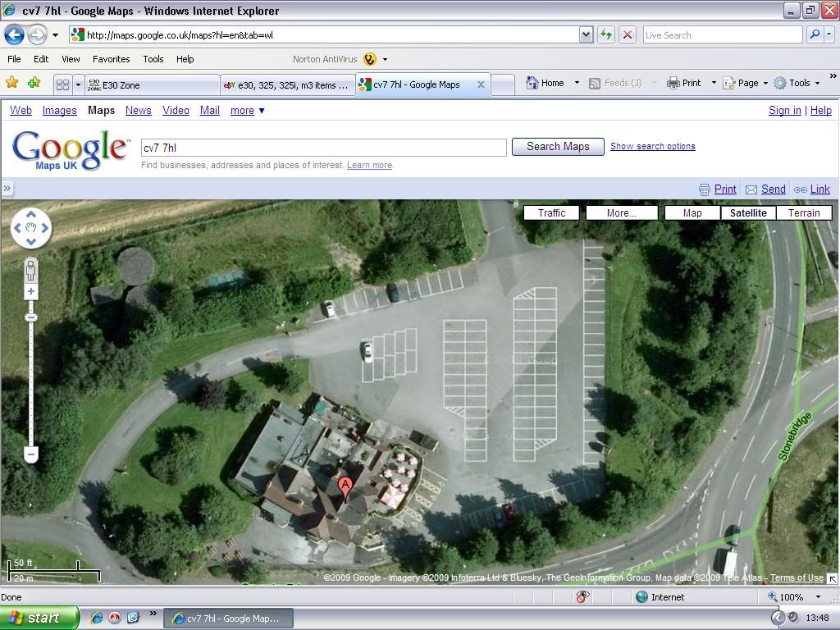840x630 pixels.
Task: Switch to Satellite map view
Action: pyautogui.click(x=748, y=212)
